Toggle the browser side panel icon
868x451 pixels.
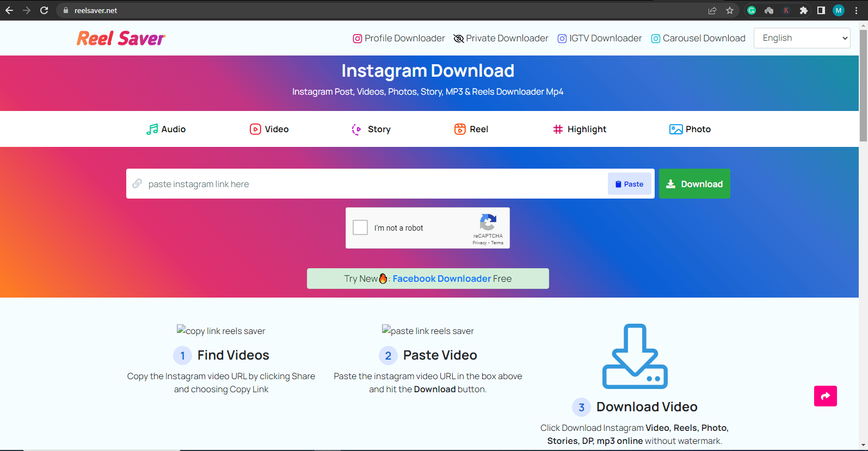(x=821, y=10)
